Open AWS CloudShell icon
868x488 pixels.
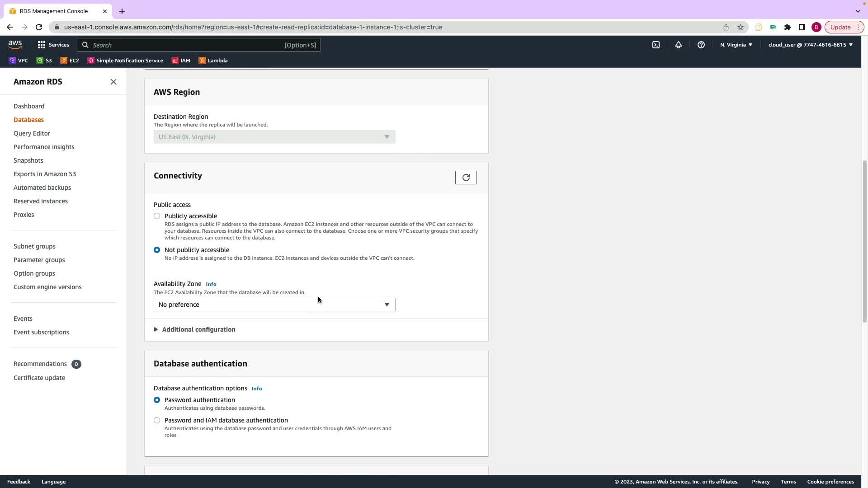tap(656, 45)
